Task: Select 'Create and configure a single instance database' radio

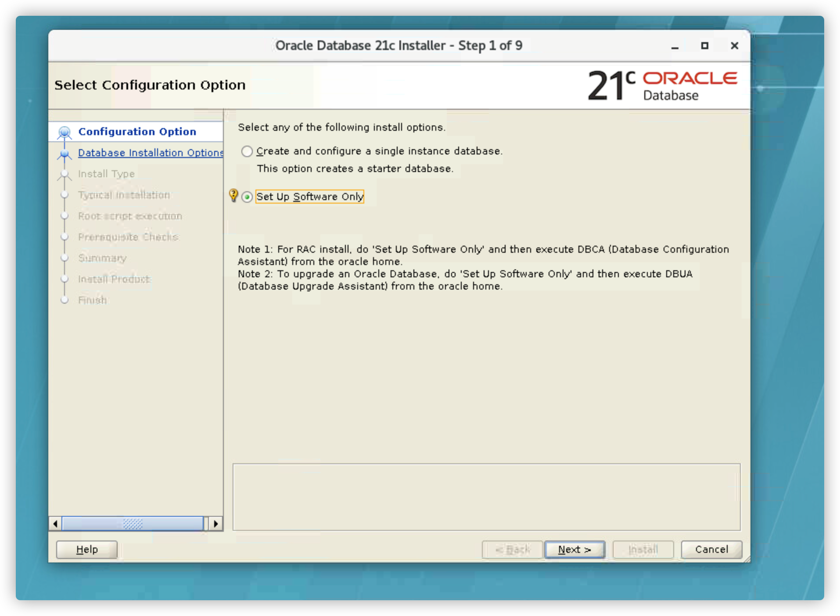Action: pos(247,151)
